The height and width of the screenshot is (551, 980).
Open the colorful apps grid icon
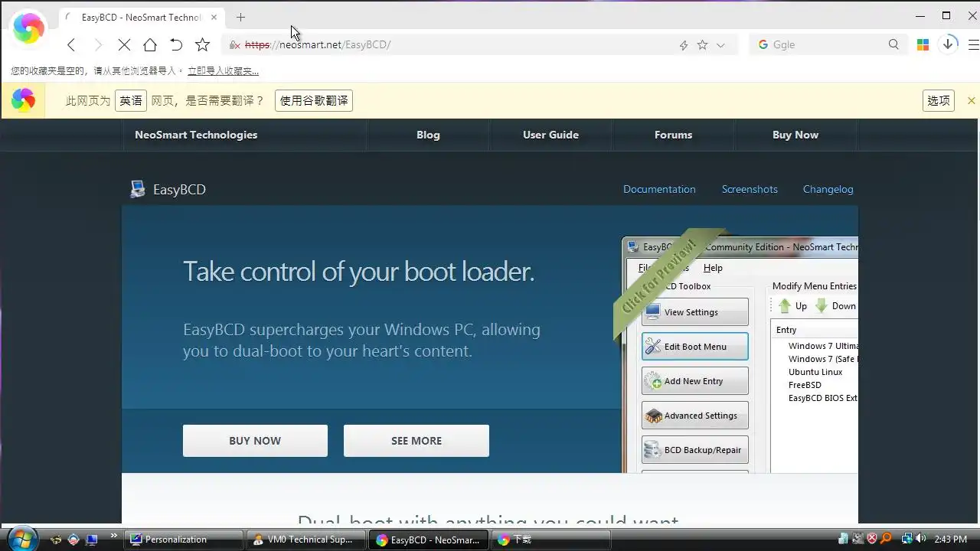click(x=923, y=44)
